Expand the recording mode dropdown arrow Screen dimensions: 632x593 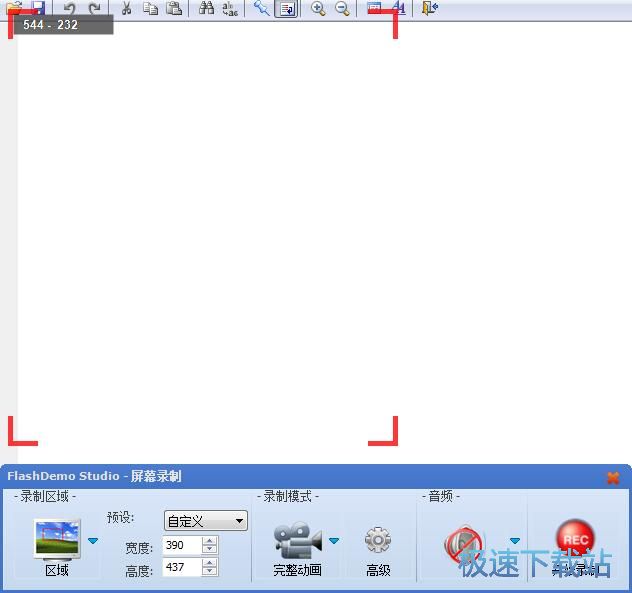334,540
